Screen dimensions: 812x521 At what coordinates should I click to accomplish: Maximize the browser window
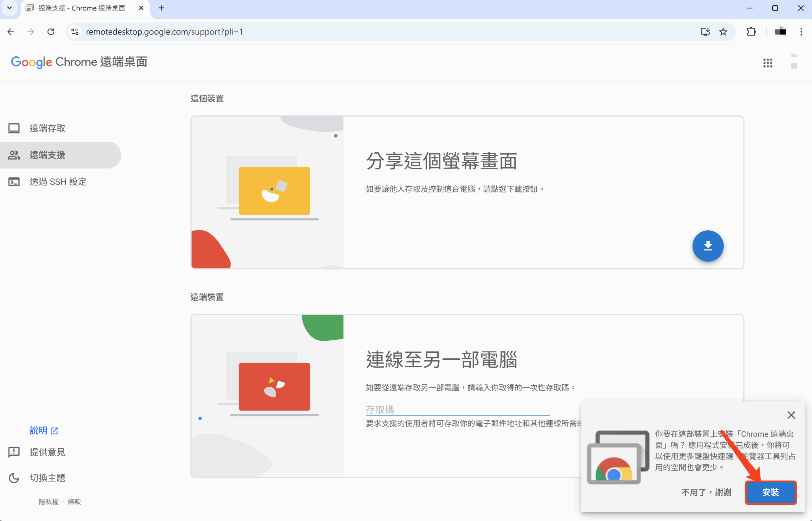tap(775, 8)
